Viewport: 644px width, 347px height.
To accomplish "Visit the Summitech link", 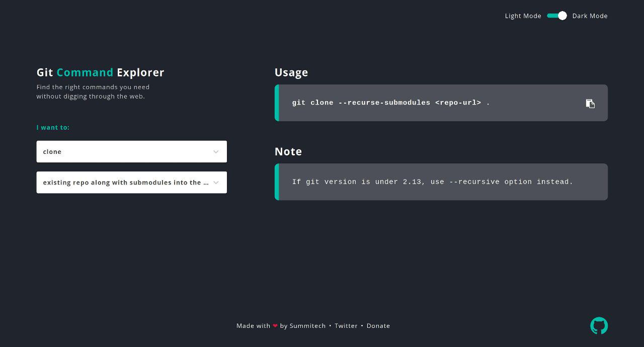I will pyautogui.click(x=307, y=325).
